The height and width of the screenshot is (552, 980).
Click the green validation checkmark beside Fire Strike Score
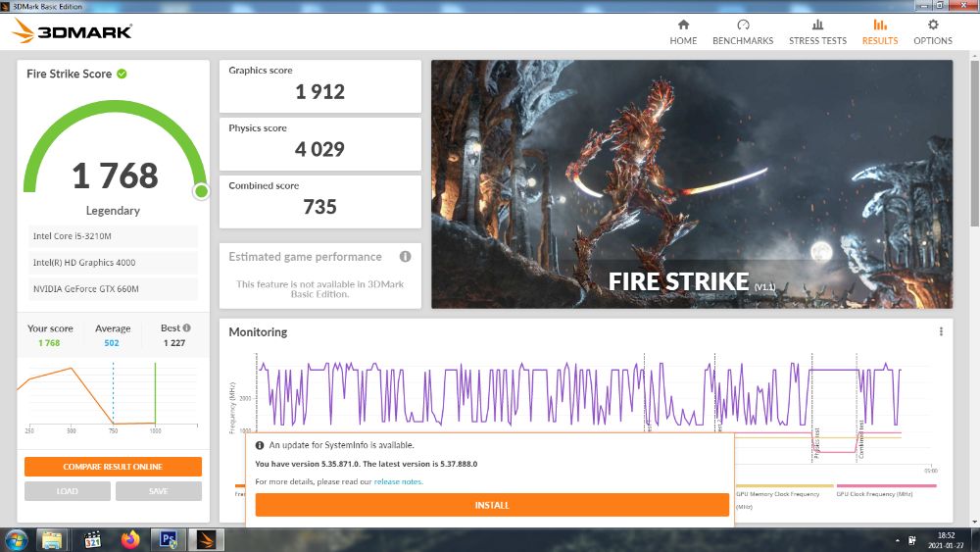(x=122, y=74)
